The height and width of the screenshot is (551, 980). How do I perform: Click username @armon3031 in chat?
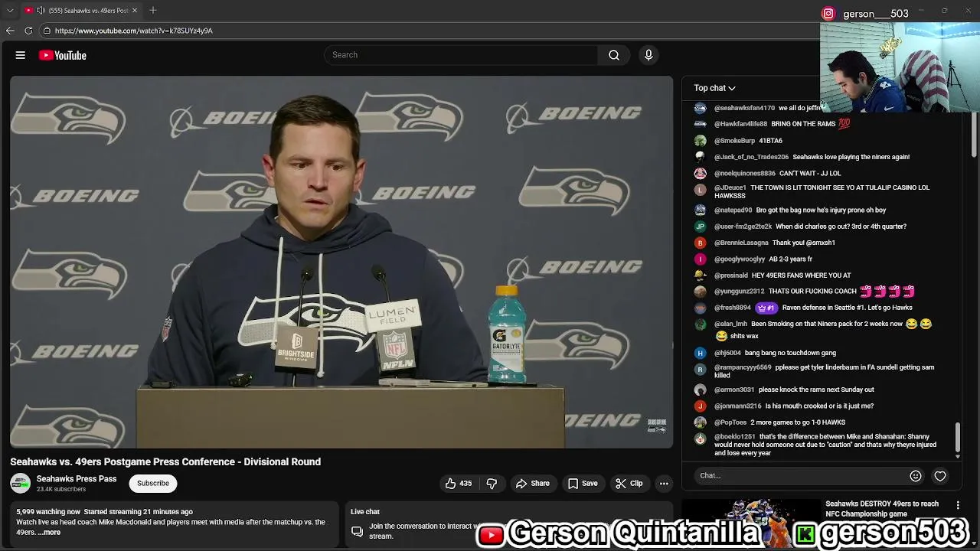click(734, 390)
